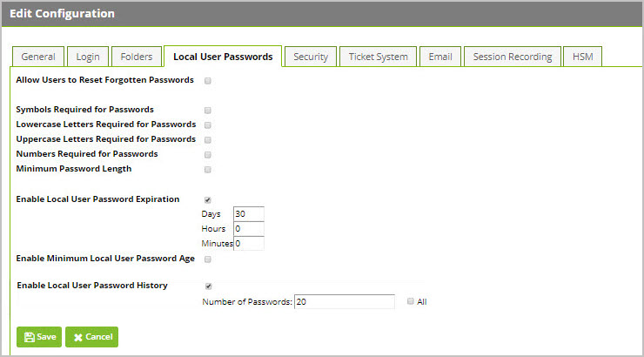Open the General tab
The height and width of the screenshot is (357, 644).
38,57
